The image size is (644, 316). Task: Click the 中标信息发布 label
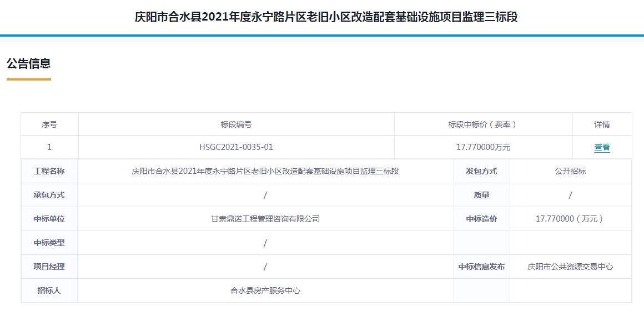tap(481, 267)
